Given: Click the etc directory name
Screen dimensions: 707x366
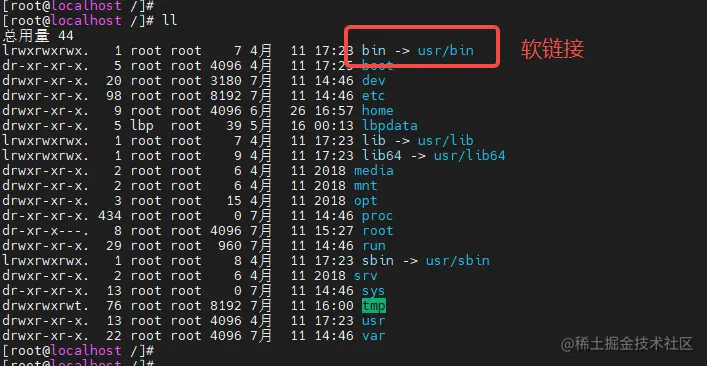Looking at the screenshot, I should (373, 96).
